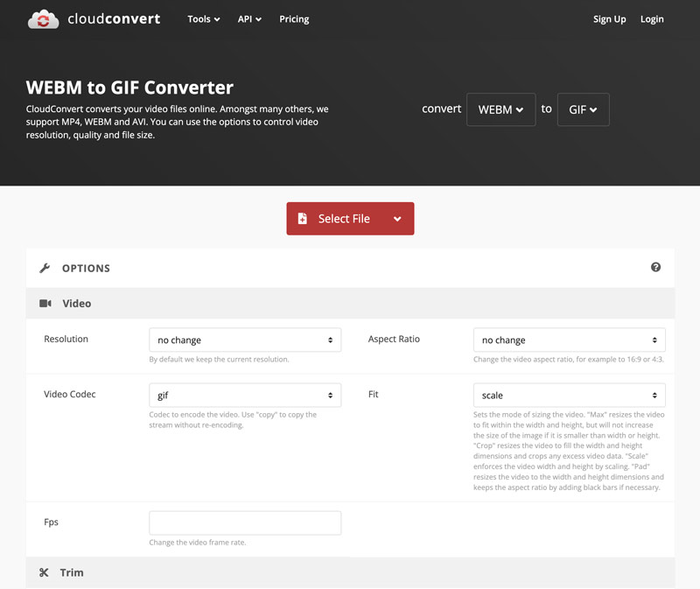Click 'Change the video frame rate.' hint
This screenshot has width=700, height=589.
click(x=198, y=543)
